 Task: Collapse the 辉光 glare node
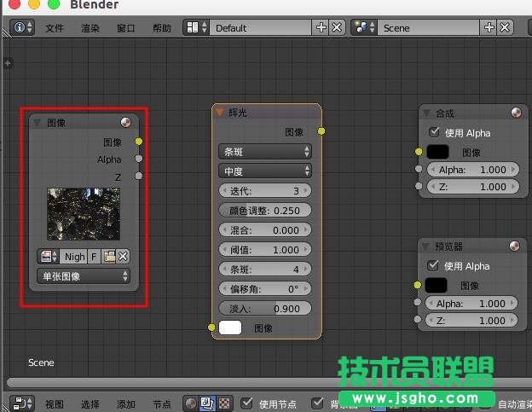click(219, 112)
